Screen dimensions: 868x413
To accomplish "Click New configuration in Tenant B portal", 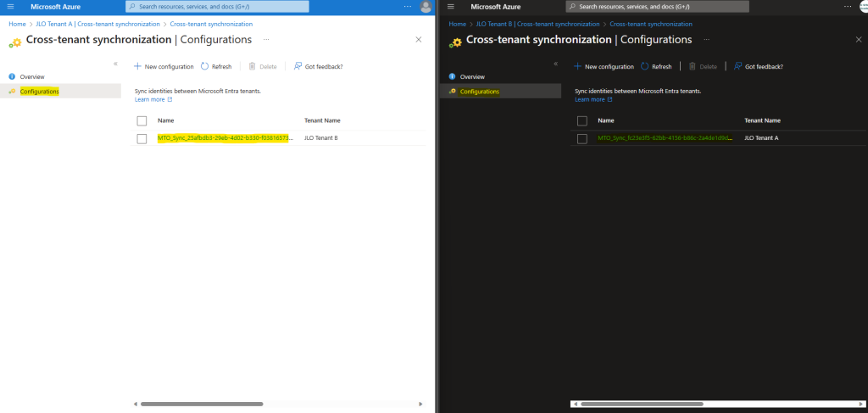I will (604, 66).
